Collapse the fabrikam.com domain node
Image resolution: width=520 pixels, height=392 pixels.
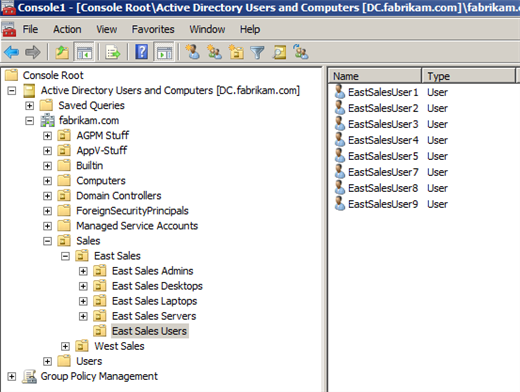click(x=30, y=121)
